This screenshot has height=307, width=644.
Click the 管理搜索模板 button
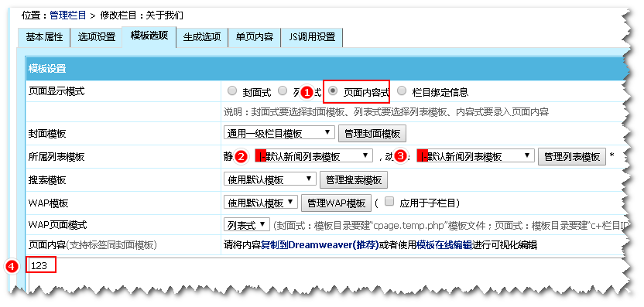354,179
